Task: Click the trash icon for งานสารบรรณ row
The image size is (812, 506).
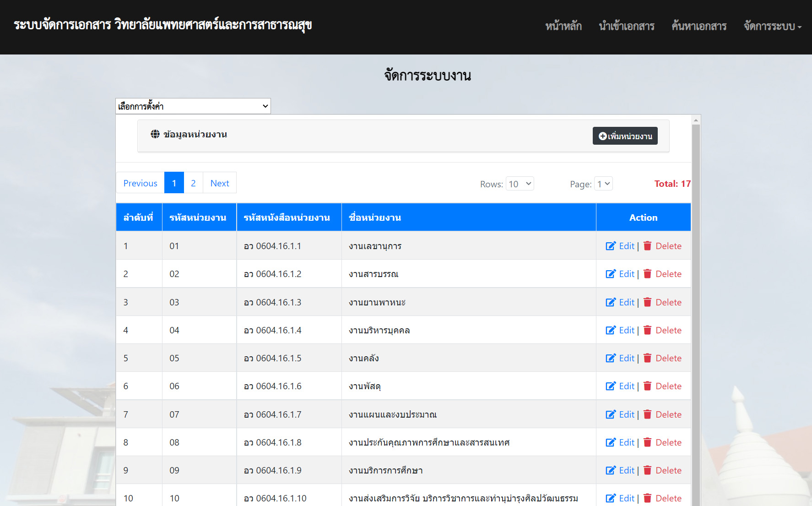Action: pos(647,274)
